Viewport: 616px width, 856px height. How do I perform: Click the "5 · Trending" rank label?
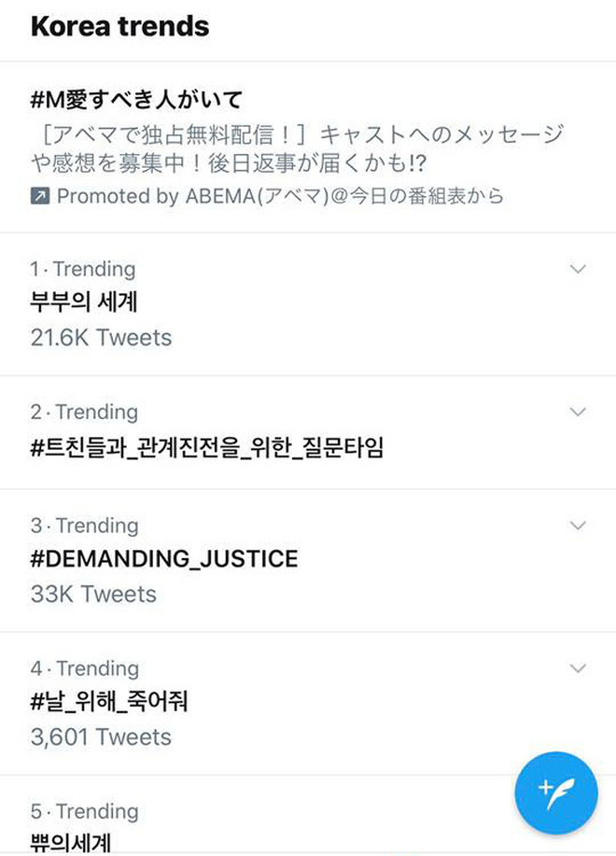coord(84,811)
